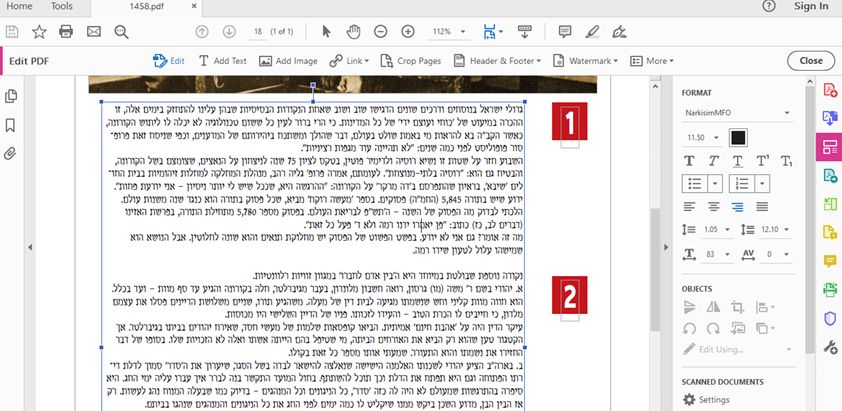Close the Edit PDF toolbar
Image resolution: width=842 pixels, height=411 pixels.
point(811,61)
